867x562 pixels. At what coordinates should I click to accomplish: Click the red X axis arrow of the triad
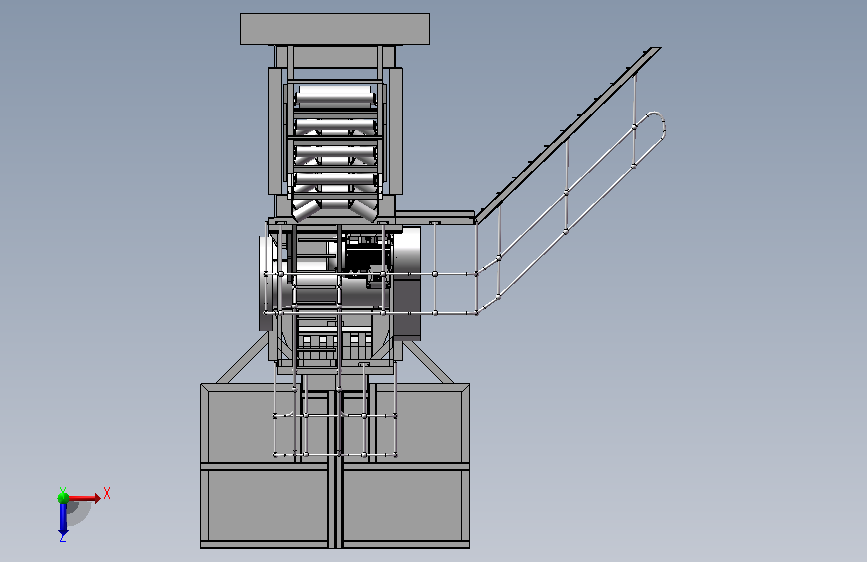pos(86,498)
